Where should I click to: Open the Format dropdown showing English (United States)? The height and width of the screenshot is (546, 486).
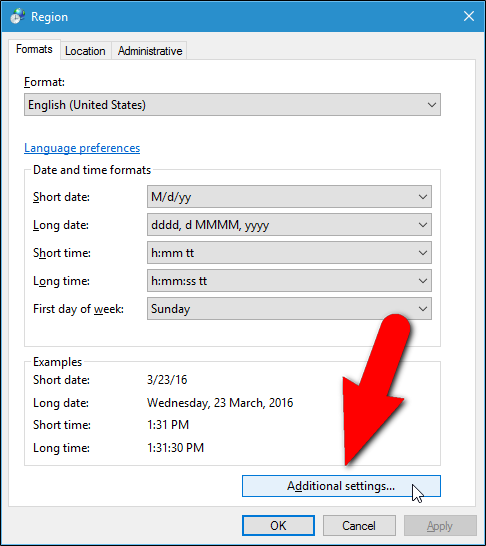coord(232,104)
